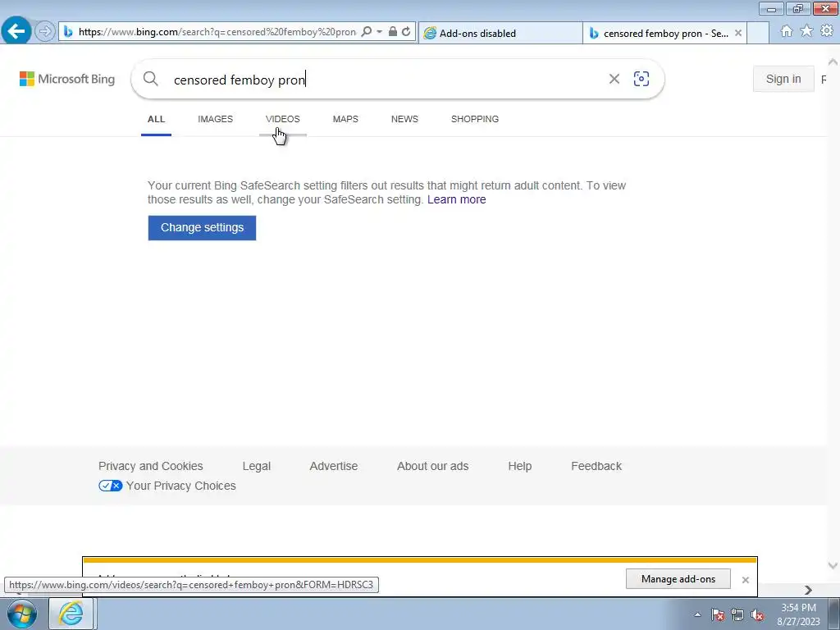Open visual search camera icon
Screen dimensions: 840x630
click(x=641, y=79)
